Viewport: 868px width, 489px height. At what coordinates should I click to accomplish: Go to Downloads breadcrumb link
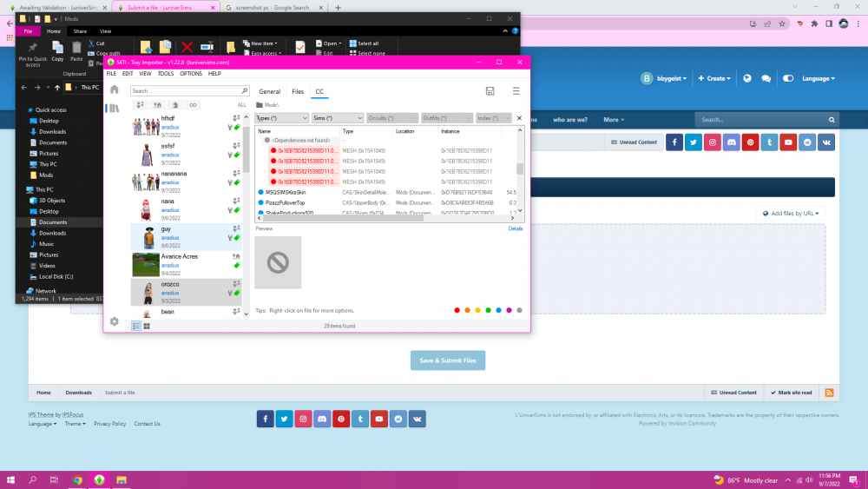tap(79, 393)
